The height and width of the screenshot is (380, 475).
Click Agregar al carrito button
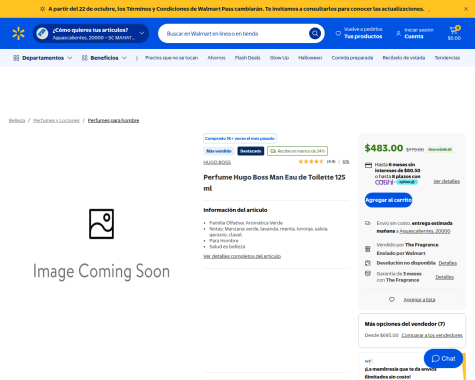click(x=388, y=200)
